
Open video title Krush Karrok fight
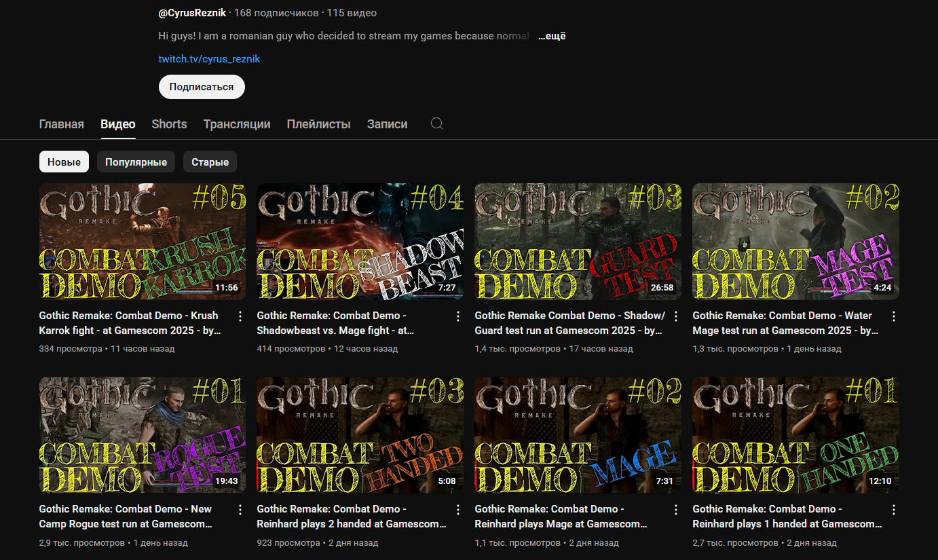pyautogui.click(x=129, y=323)
